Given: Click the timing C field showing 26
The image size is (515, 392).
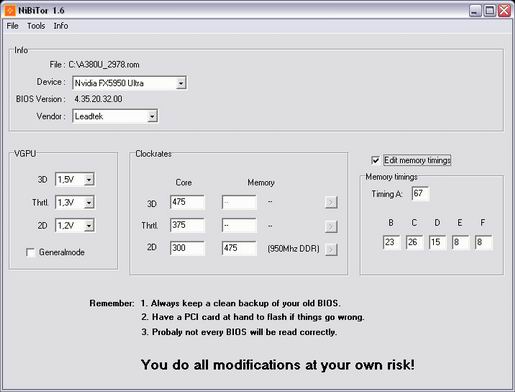Looking at the screenshot, I should point(415,242).
